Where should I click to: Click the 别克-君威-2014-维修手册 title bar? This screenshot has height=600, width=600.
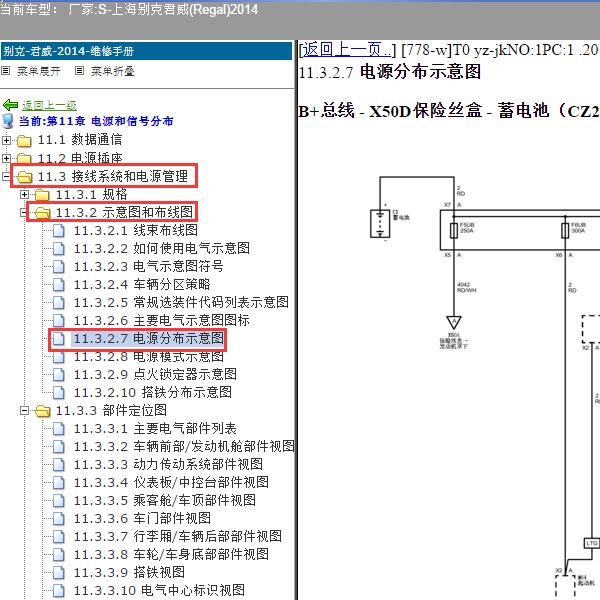click(x=147, y=51)
